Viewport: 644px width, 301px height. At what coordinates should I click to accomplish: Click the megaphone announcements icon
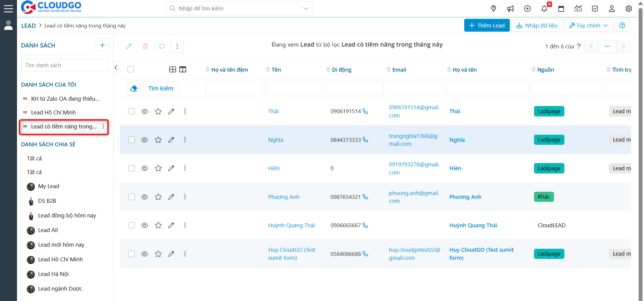point(510,9)
